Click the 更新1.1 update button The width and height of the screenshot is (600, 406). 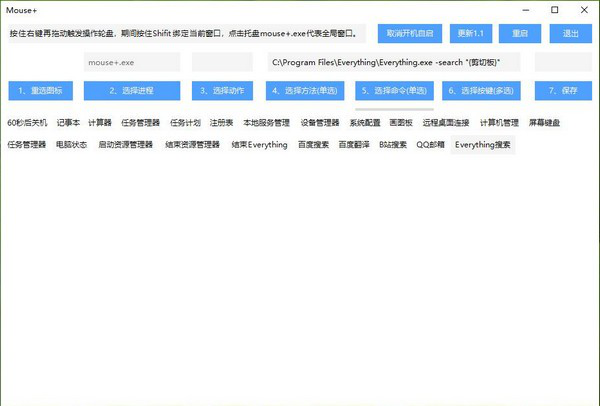coord(471,34)
